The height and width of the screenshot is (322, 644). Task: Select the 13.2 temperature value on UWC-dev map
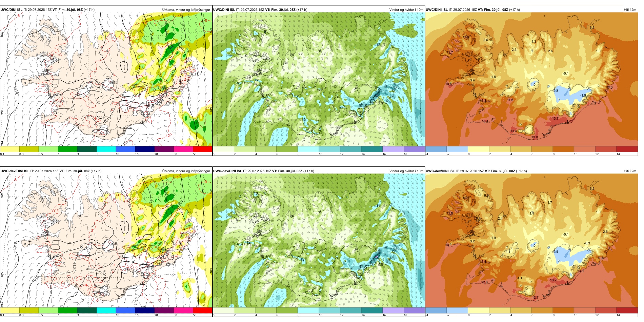[x=553, y=280]
